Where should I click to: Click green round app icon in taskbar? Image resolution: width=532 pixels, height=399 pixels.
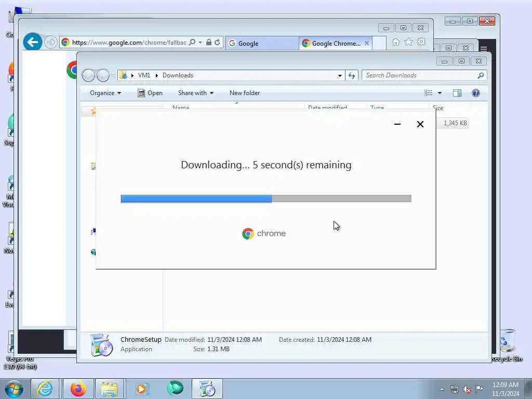pos(175,389)
